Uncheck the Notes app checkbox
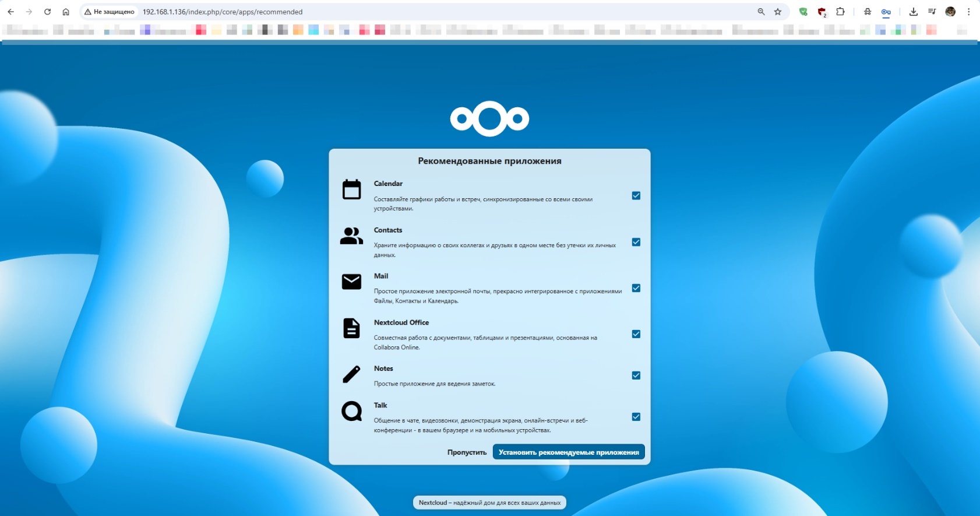Viewport: 980px width, 516px height. [636, 375]
